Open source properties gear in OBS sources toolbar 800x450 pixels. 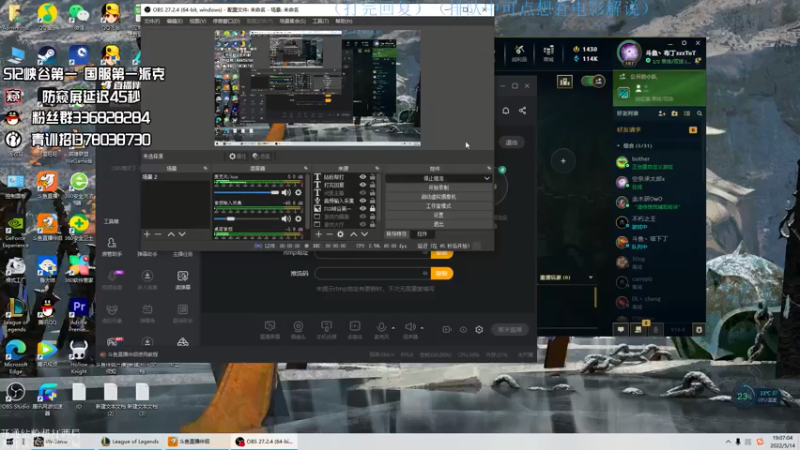tap(340, 234)
